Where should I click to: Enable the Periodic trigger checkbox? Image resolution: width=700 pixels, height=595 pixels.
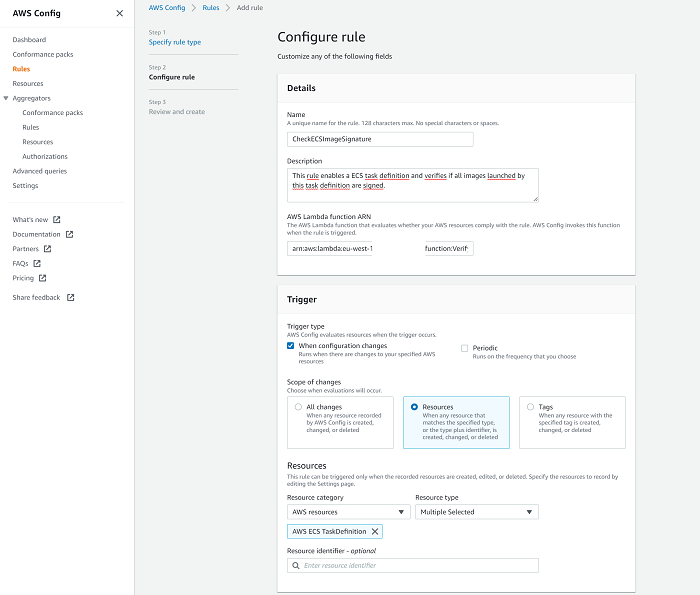(x=464, y=348)
